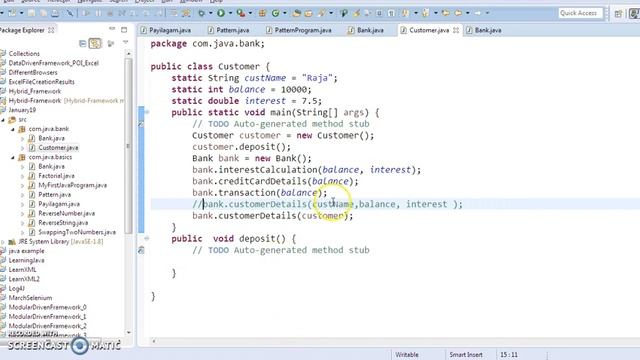640x360 pixels.
Task: Click the Previous Annotation icon
Action: point(426,13)
